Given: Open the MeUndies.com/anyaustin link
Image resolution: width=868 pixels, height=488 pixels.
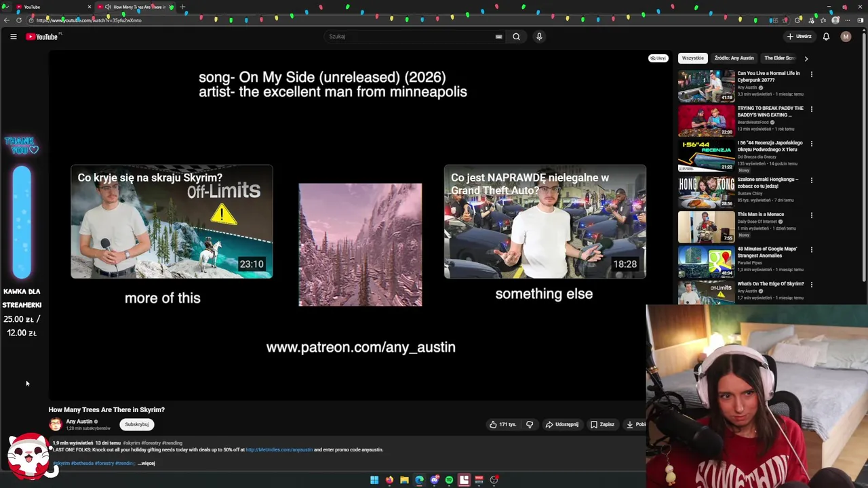Looking at the screenshot, I should point(279,449).
